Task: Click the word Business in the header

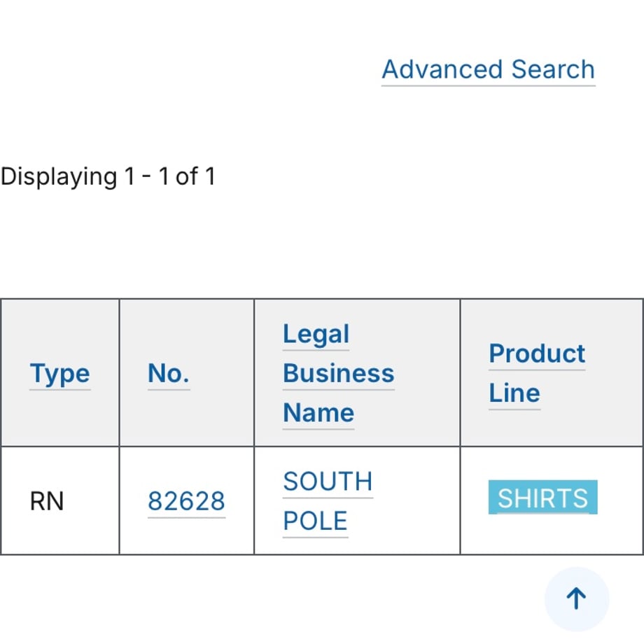Action: click(338, 373)
